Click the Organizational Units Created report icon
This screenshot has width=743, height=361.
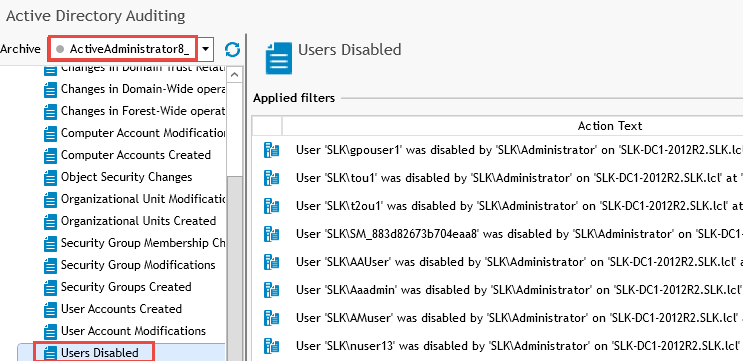click(x=50, y=222)
